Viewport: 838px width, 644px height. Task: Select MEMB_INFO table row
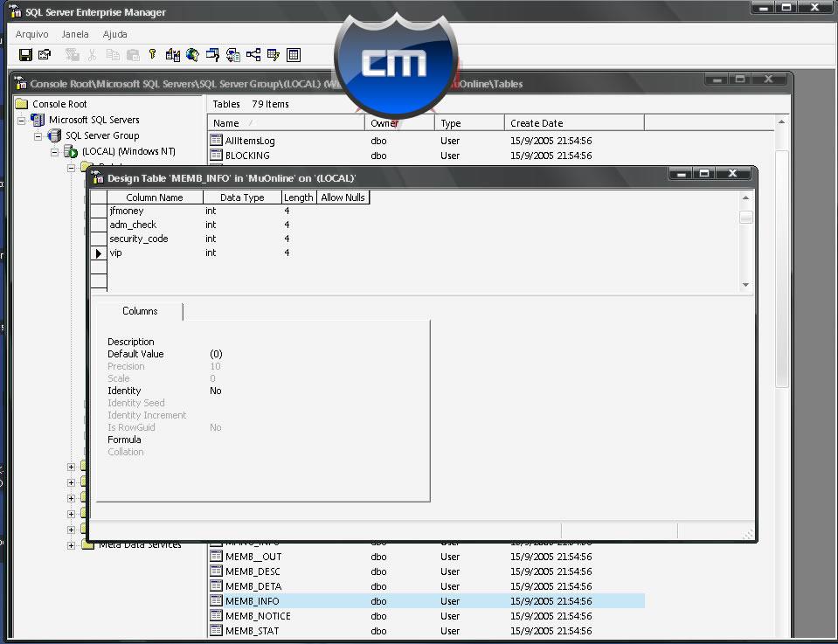(426, 600)
